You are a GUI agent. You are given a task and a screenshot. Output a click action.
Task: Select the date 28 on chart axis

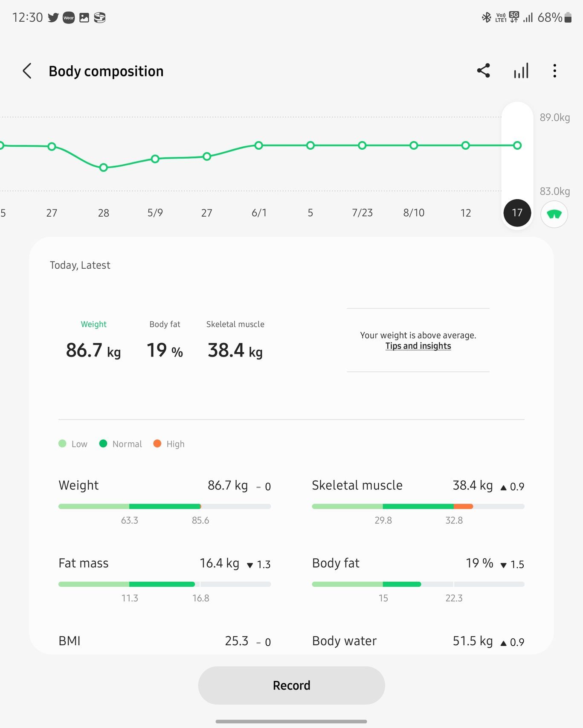(103, 212)
